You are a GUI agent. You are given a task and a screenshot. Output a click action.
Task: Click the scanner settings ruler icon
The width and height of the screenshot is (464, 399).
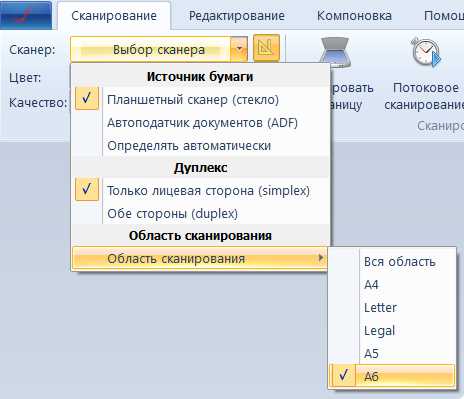(x=266, y=49)
